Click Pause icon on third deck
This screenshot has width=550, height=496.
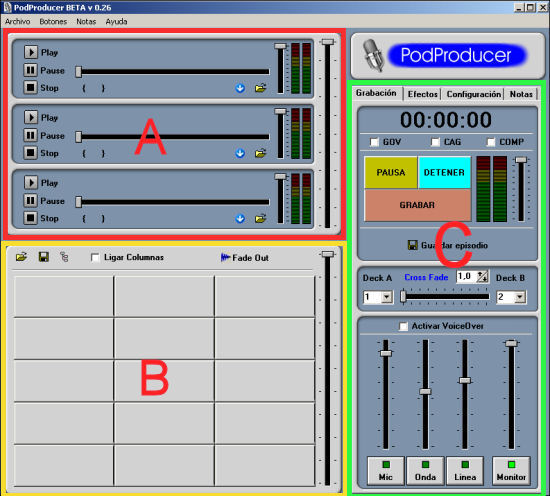(x=31, y=201)
